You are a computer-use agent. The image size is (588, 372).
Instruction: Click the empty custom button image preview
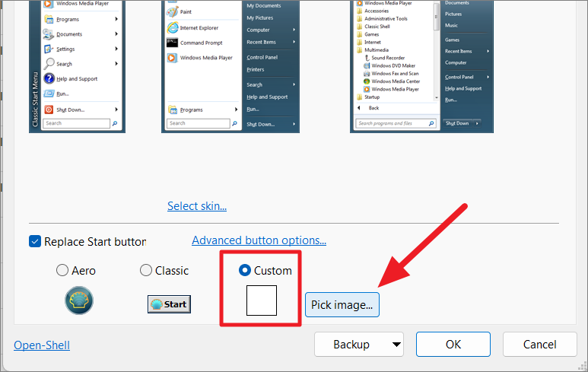(x=261, y=300)
